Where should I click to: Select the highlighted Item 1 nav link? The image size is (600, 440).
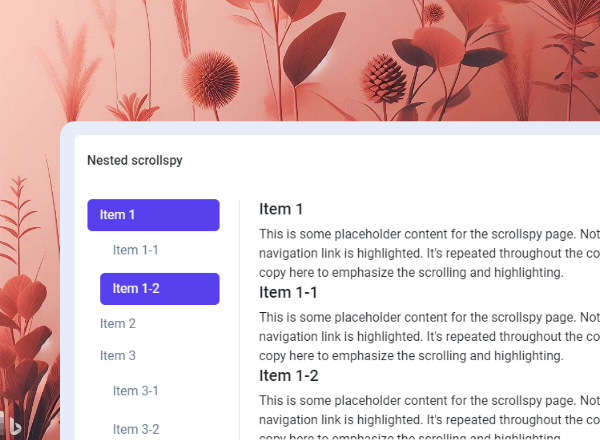point(153,215)
